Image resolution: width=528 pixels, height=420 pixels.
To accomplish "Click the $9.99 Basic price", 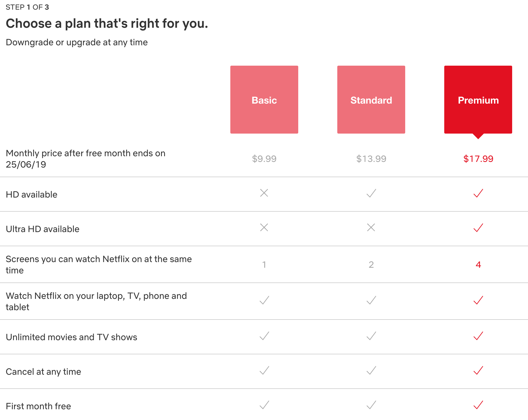I will [264, 159].
